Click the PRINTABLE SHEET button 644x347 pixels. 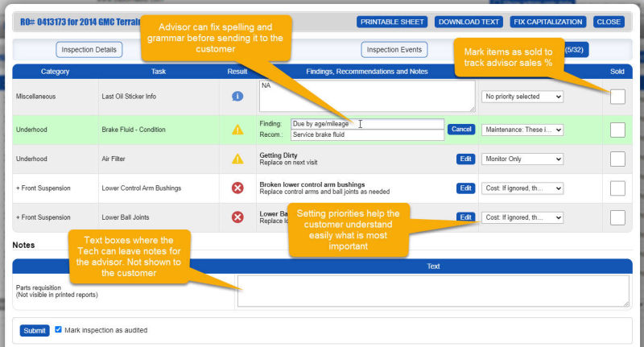(392, 22)
